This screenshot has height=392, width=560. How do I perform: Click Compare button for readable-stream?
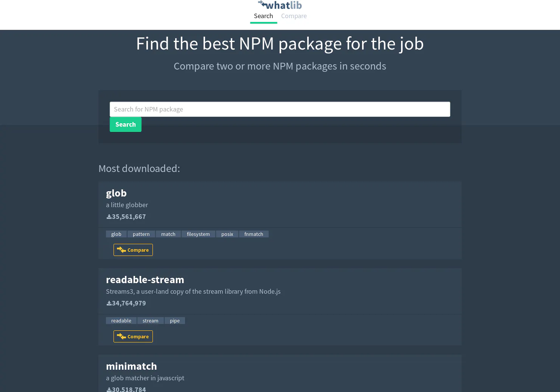coord(133,336)
